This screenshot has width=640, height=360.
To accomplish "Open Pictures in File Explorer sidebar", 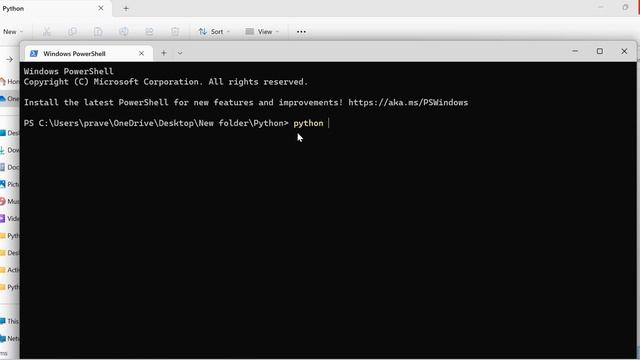I will [x=9, y=184].
